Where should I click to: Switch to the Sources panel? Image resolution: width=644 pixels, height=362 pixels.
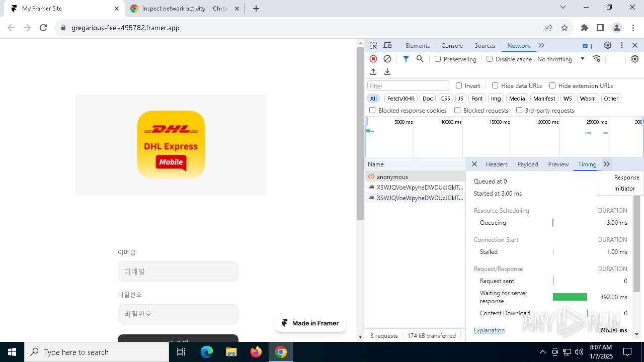tap(485, 45)
